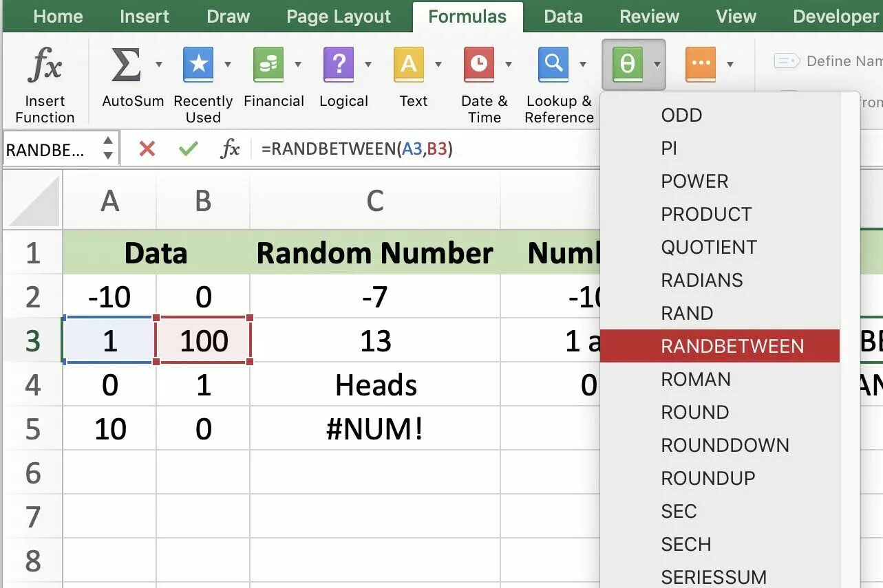This screenshot has width=883, height=588.
Task: Expand the Text functions dropdown arrow
Action: [x=438, y=65]
